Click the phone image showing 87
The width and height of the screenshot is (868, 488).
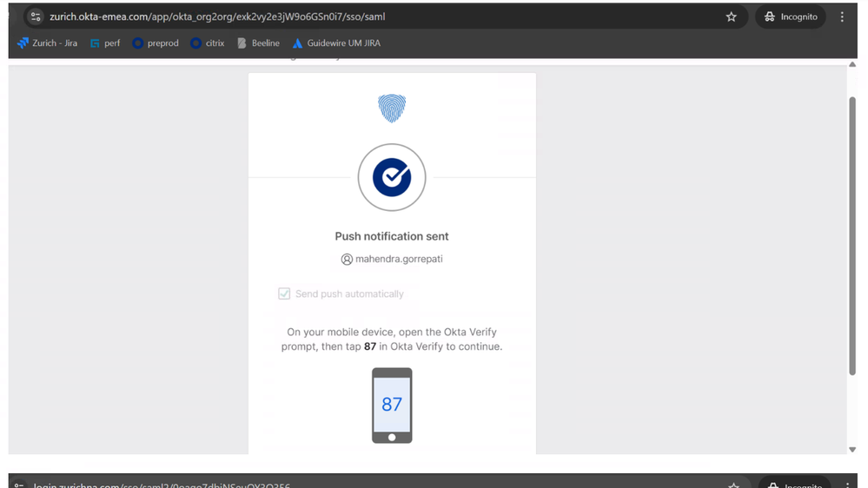pyautogui.click(x=392, y=406)
